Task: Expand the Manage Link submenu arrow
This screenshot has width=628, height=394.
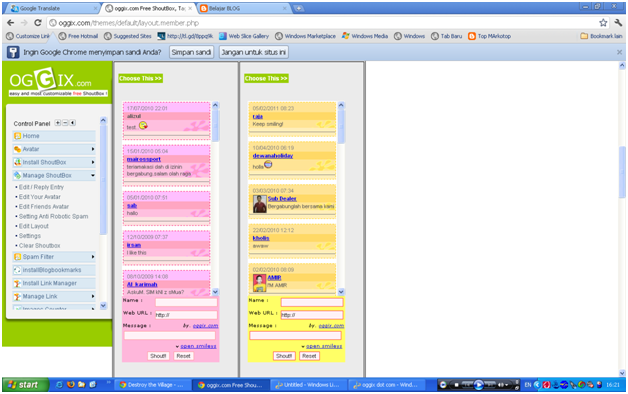Action: tap(93, 297)
